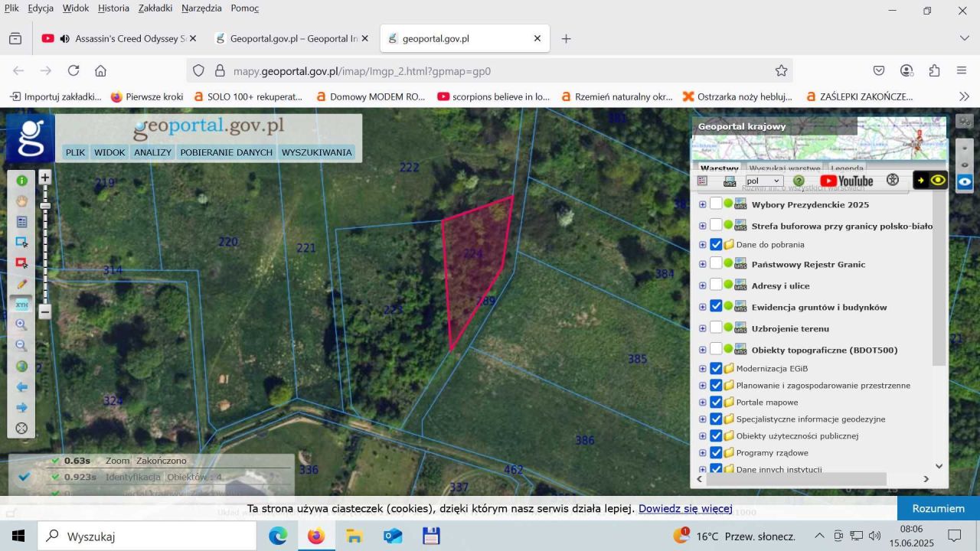Select the pan hand tool
The width and height of the screenshot is (980, 551).
tap(21, 201)
